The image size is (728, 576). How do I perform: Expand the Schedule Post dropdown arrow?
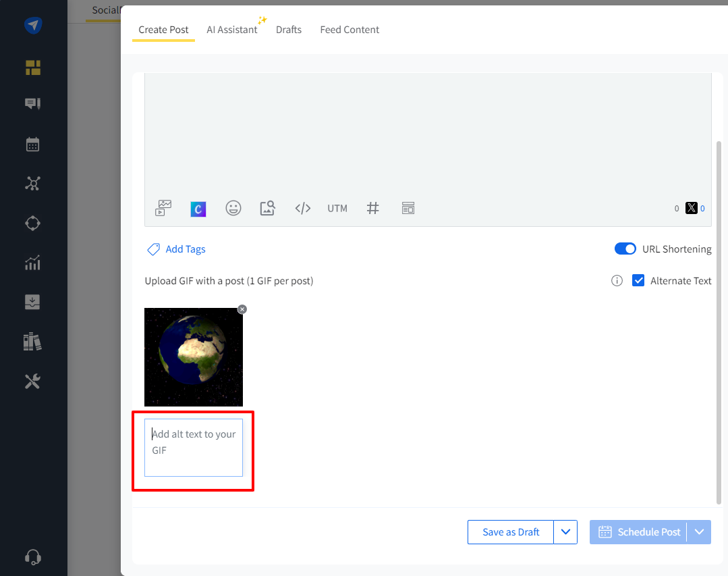(699, 532)
